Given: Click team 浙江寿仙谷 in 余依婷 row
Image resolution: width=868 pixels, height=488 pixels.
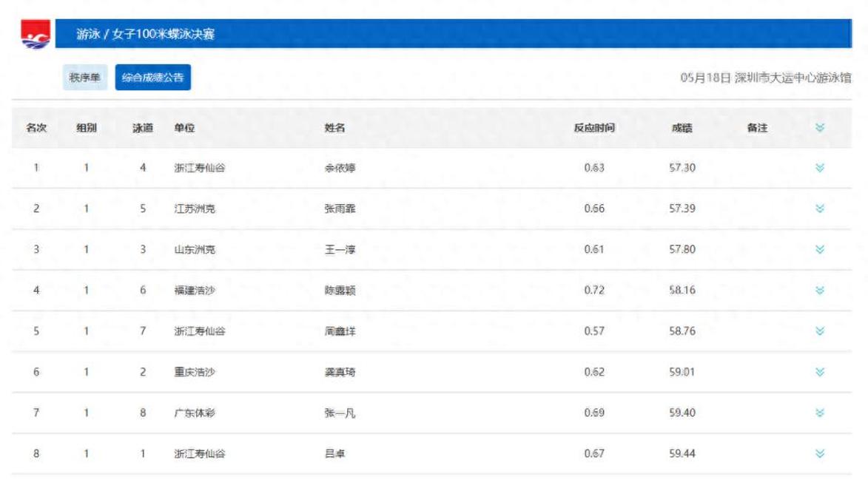Looking at the screenshot, I should pyautogui.click(x=200, y=168).
